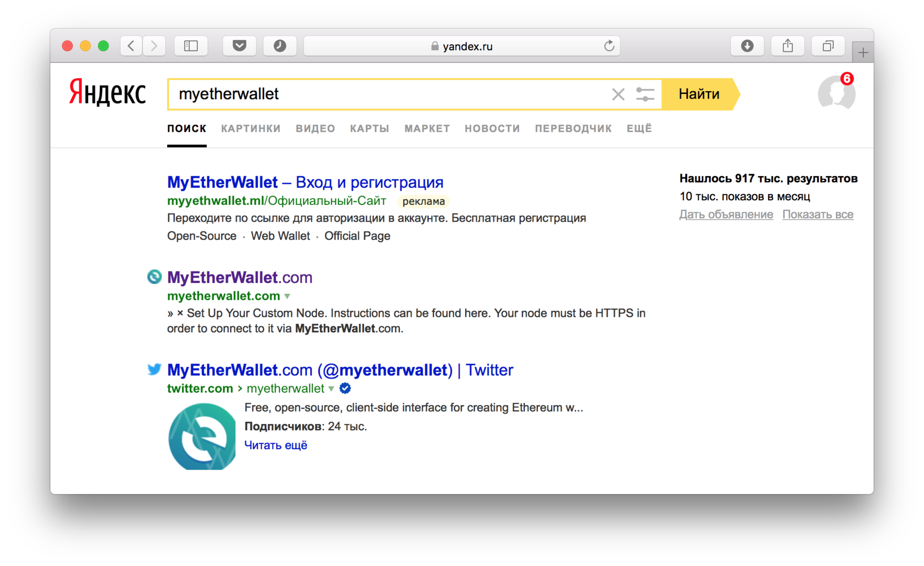Click the verified badge on Twitter result

345,388
